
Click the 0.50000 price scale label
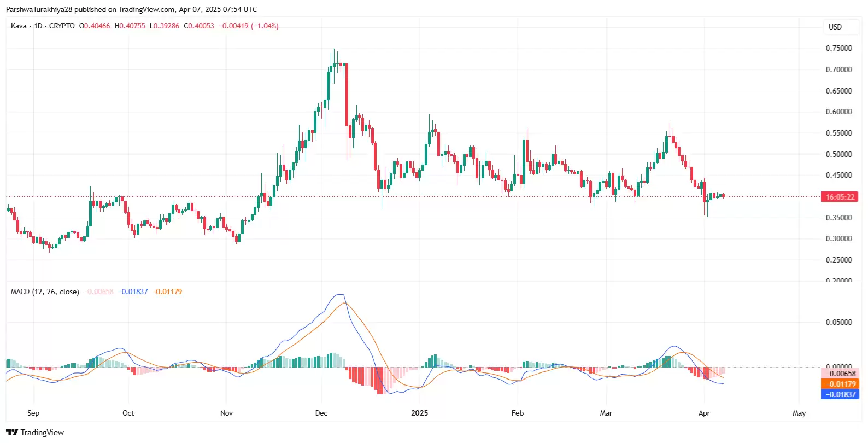[838, 154]
